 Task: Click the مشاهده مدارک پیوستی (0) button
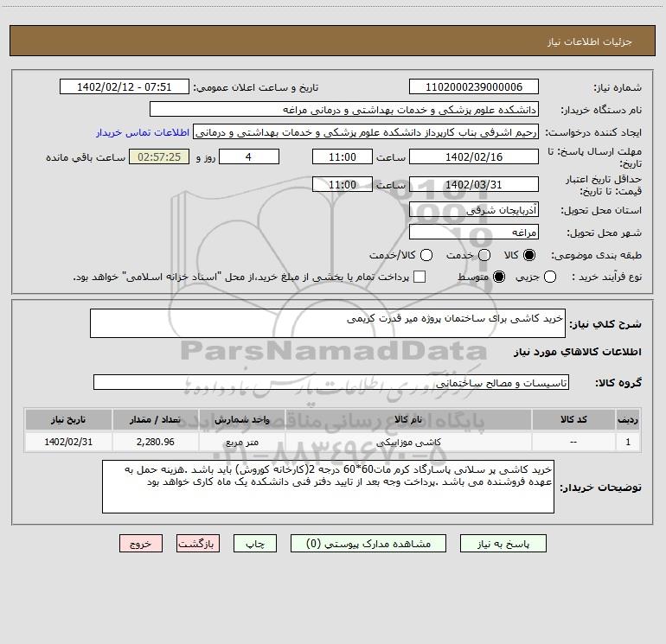368,544
